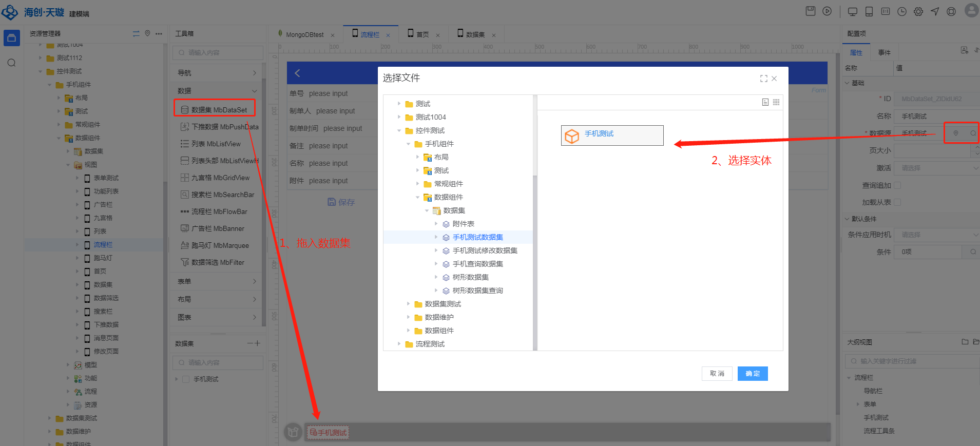Open the history clock icon
The width and height of the screenshot is (980, 446).
[x=901, y=11]
